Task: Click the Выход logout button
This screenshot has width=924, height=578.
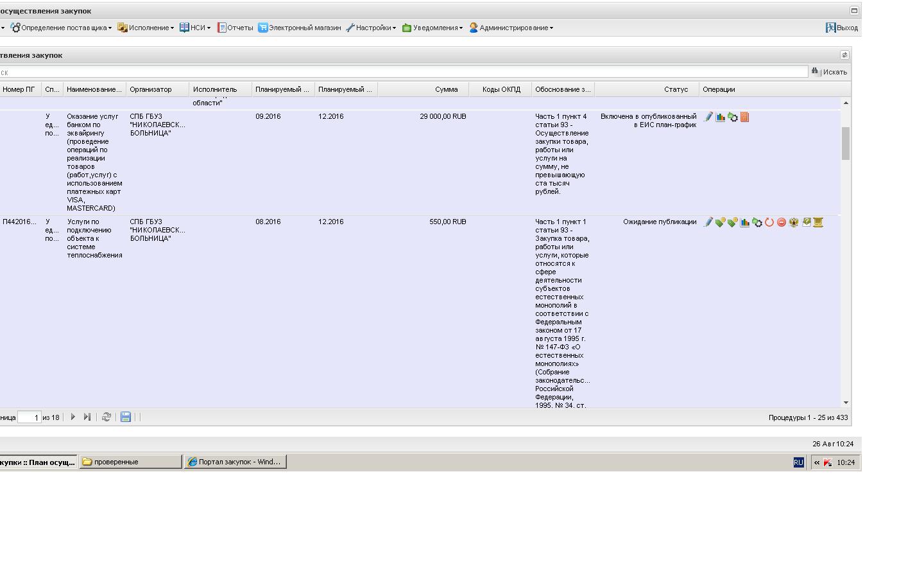Action: [x=842, y=28]
